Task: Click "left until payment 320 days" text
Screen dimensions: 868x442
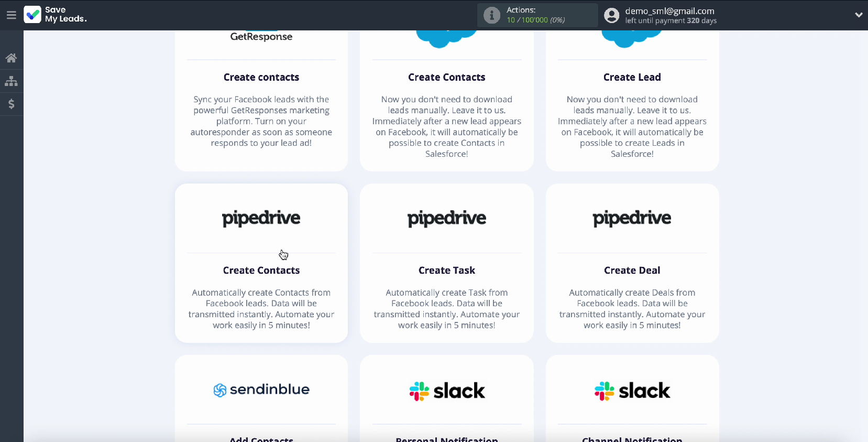Action: (671, 21)
